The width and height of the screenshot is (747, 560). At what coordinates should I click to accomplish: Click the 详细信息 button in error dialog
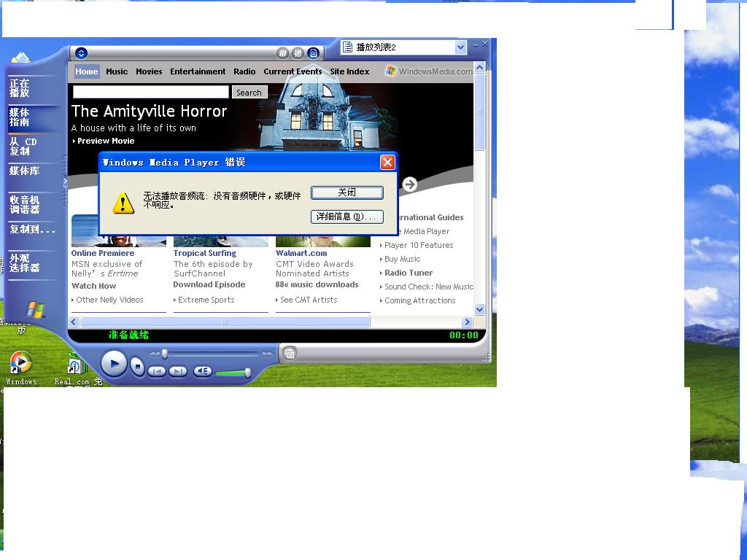point(347,217)
